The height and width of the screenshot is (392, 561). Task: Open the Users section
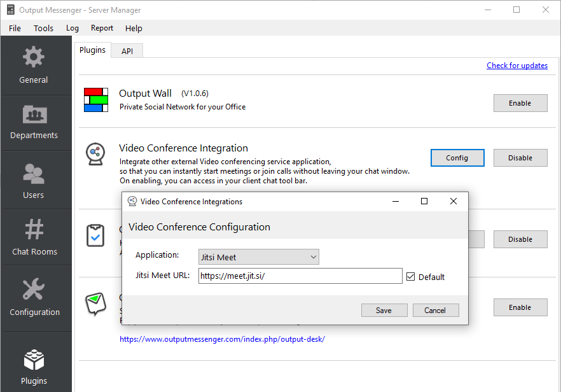click(x=36, y=180)
